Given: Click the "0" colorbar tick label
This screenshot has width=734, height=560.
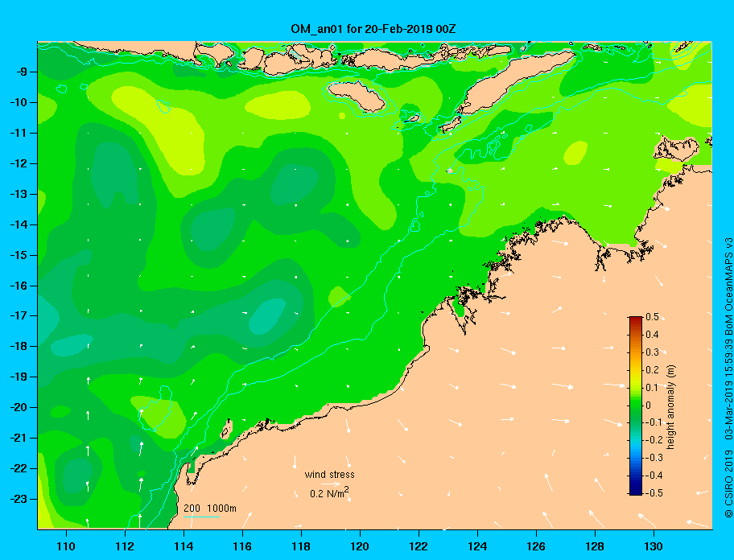Looking at the screenshot, I should tap(649, 406).
